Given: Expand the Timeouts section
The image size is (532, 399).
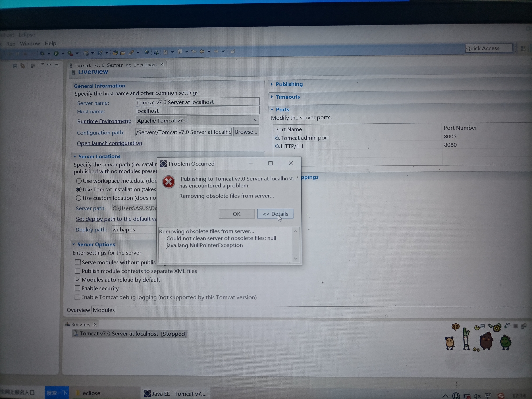Looking at the screenshot, I should pos(272,97).
